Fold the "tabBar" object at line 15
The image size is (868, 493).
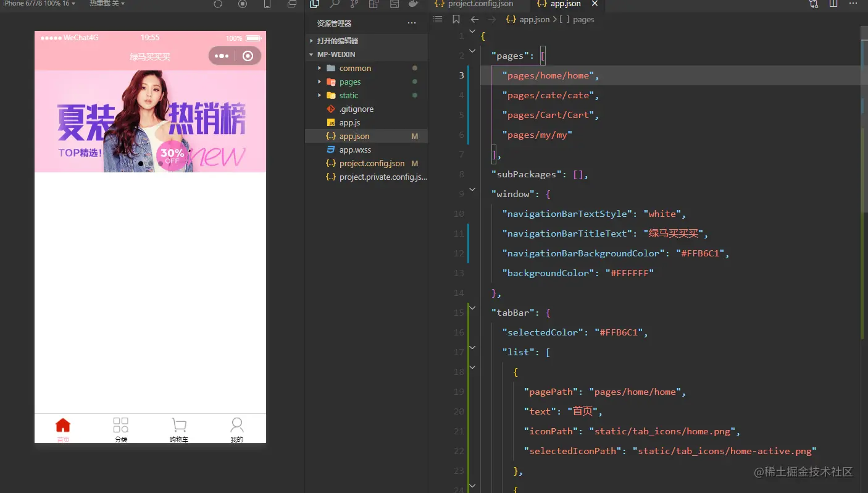[472, 308]
